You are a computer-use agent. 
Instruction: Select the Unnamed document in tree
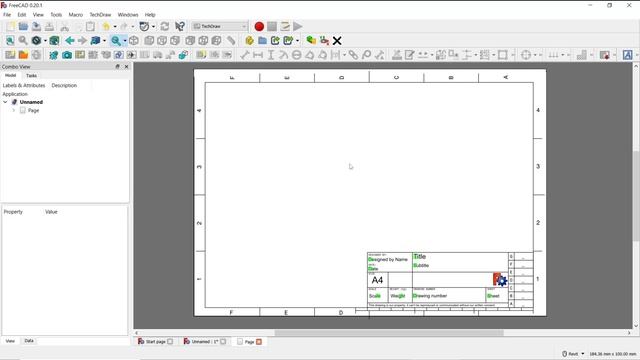(x=31, y=102)
